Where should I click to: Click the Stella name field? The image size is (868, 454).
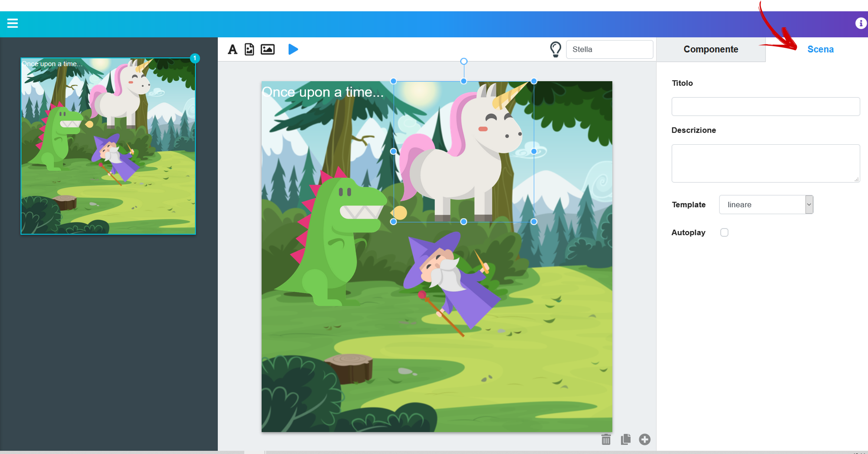pyautogui.click(x=609, y=50)
